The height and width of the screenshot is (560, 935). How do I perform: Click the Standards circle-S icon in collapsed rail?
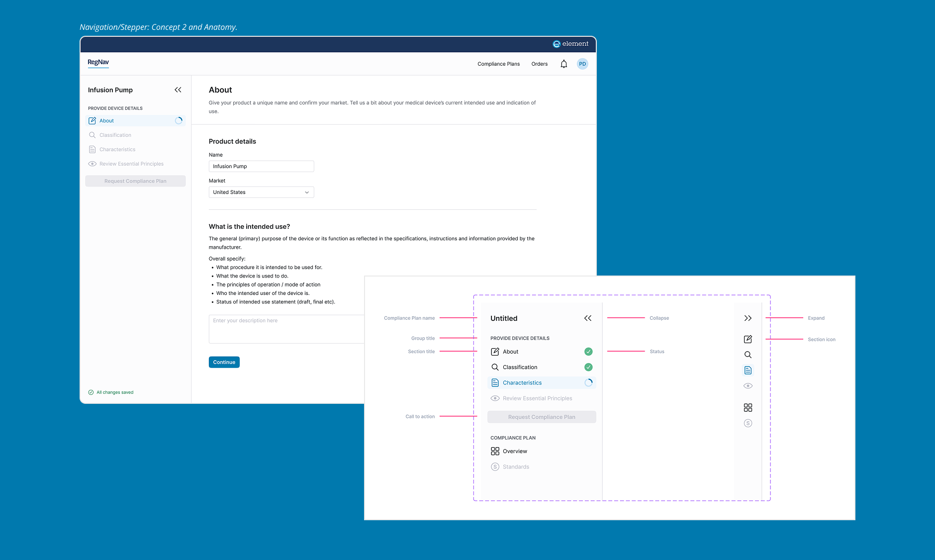tap(748, 423)
